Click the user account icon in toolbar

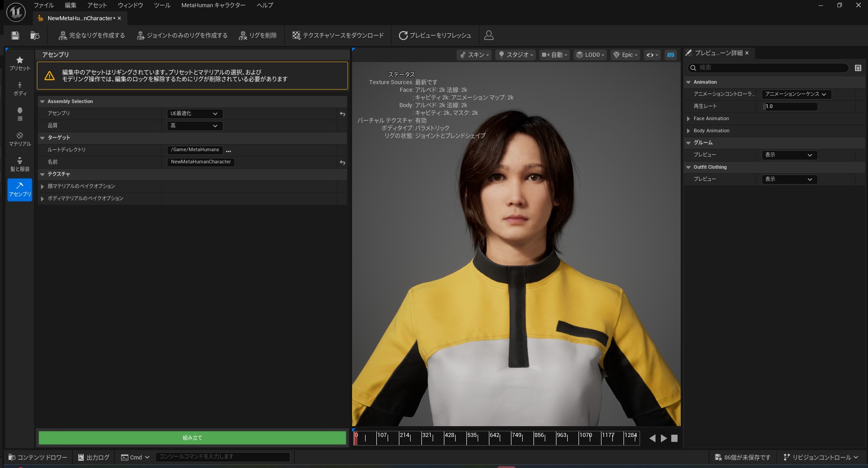tap(488, 36)
